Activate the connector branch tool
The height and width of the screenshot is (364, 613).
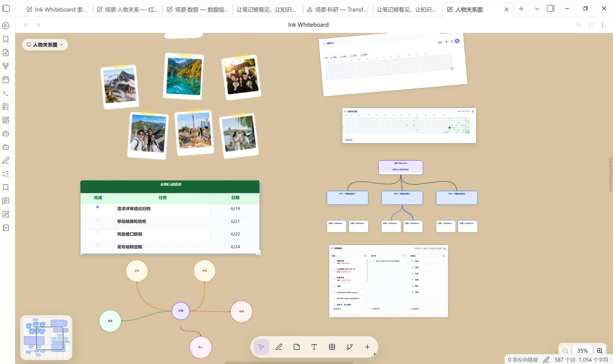(350, 347)
